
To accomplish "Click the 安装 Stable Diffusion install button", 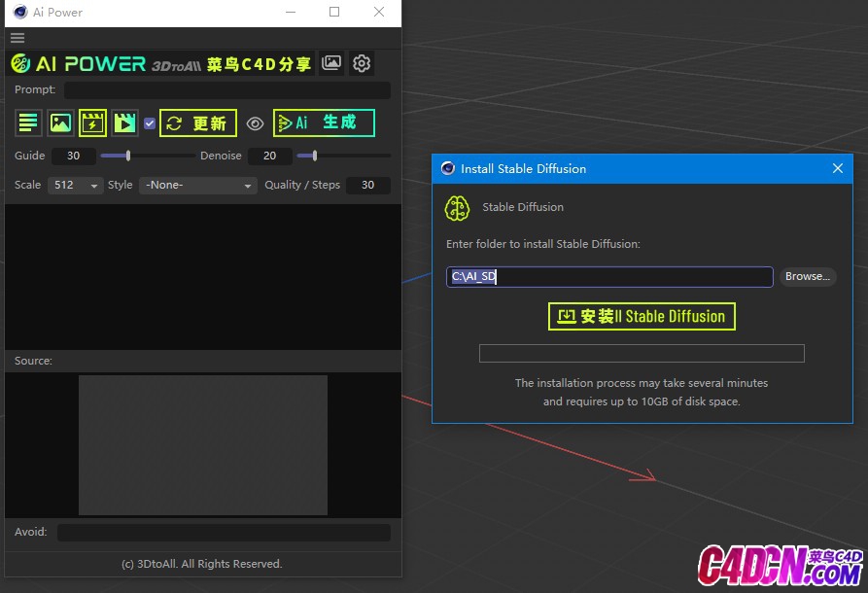I will pyautogui.click(x=642, y=317).
